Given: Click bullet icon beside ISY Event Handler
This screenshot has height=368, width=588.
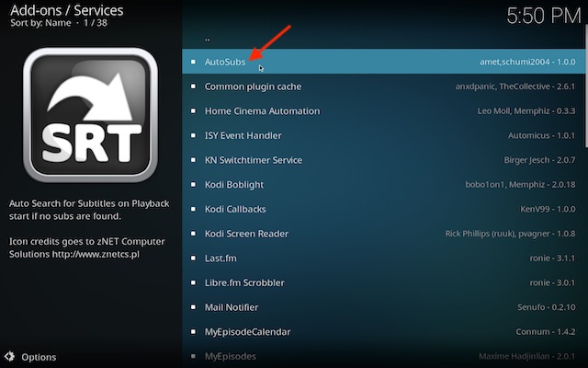Looking at the screenshot, I should [193, 135].
